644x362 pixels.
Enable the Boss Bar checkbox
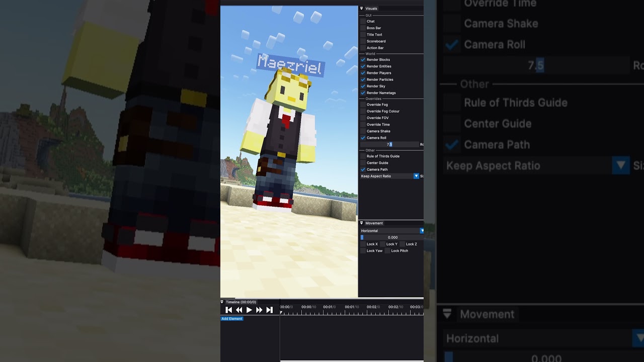(363, 28)
